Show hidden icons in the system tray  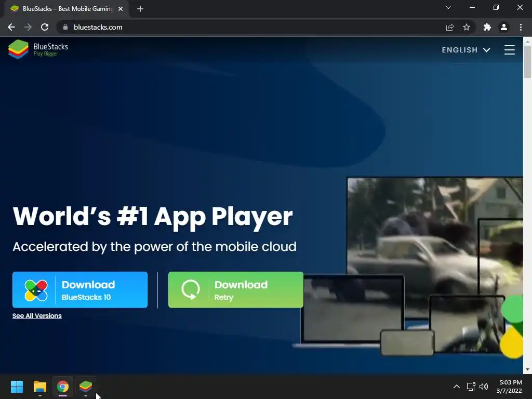click(x=457, y=387)
